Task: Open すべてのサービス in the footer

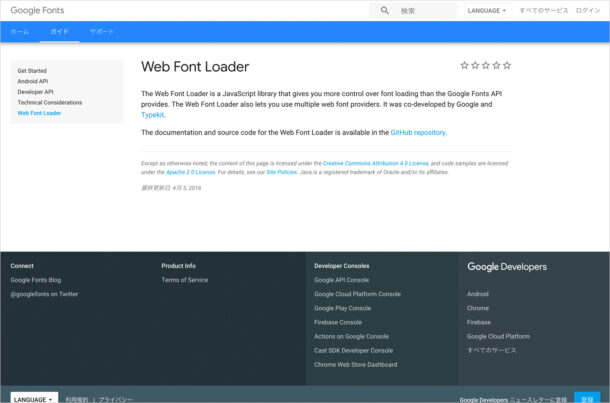Action: coord(492,350)
